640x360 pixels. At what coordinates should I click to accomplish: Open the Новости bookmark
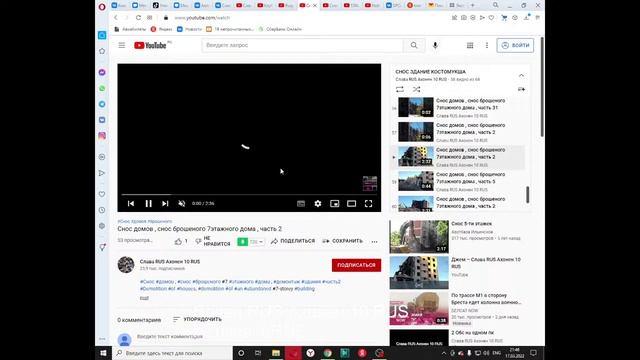pyautogui.click(x=189, y=29)
